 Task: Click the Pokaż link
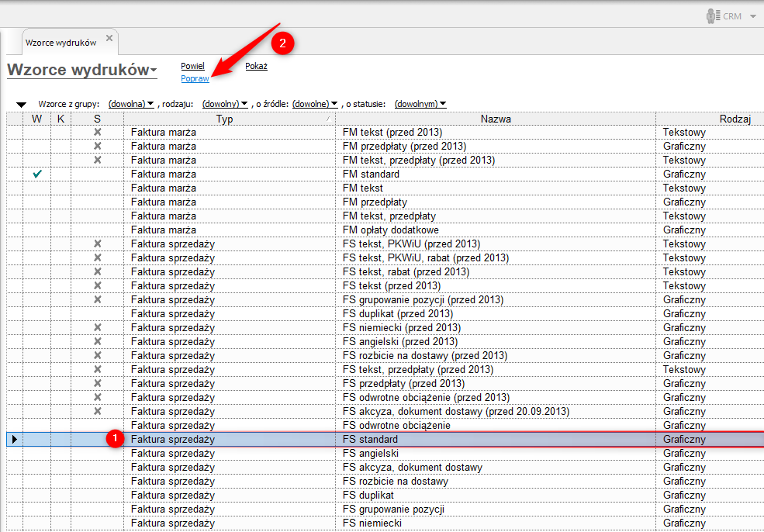(x=256, y=66)
